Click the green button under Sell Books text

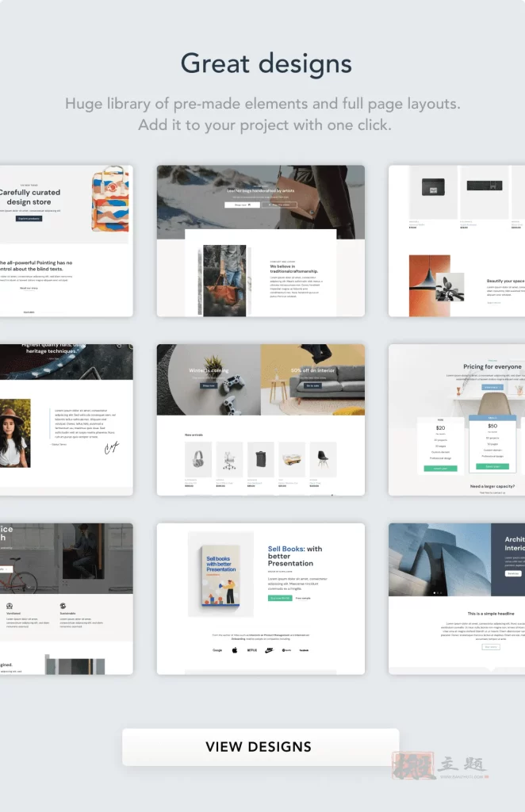click(x=280, y=599)
